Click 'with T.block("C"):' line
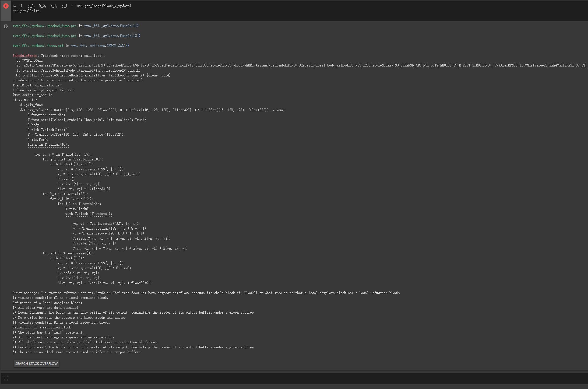 [x=67, y=258]
